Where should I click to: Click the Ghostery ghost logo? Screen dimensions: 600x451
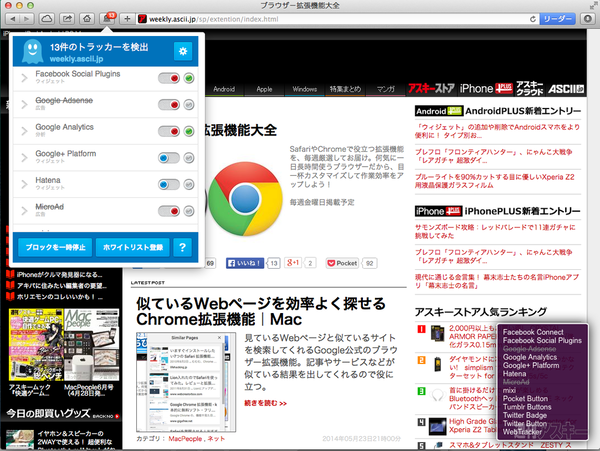pyautogui.click(x=33, y=51)
